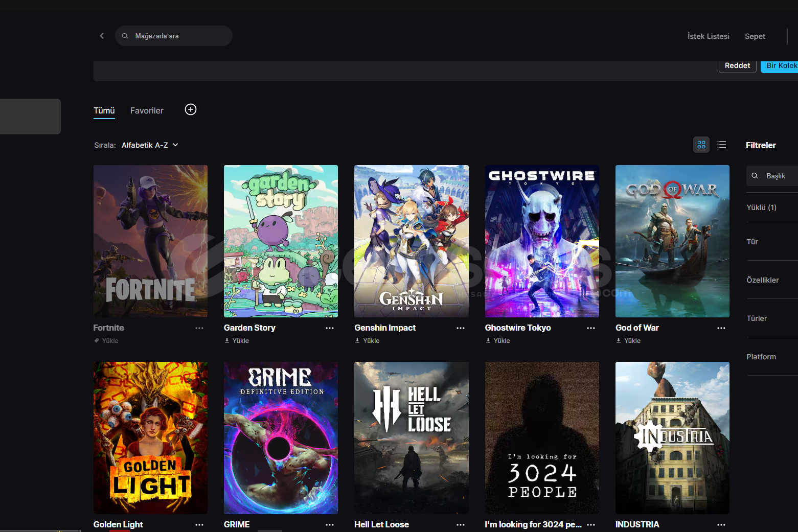Screen dimensions: 798x532
Task: Click the download icon under Ghostwire Tokyo
Action: [488, 340]
